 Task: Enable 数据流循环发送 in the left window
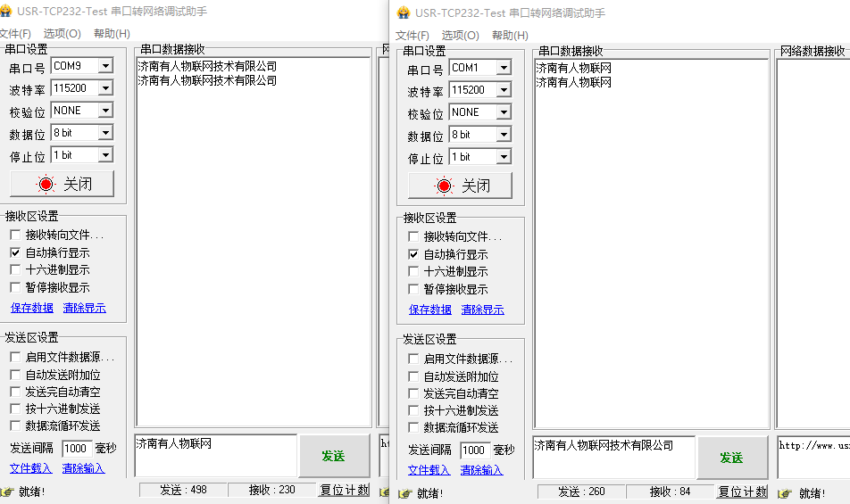(x=15, y=426)
